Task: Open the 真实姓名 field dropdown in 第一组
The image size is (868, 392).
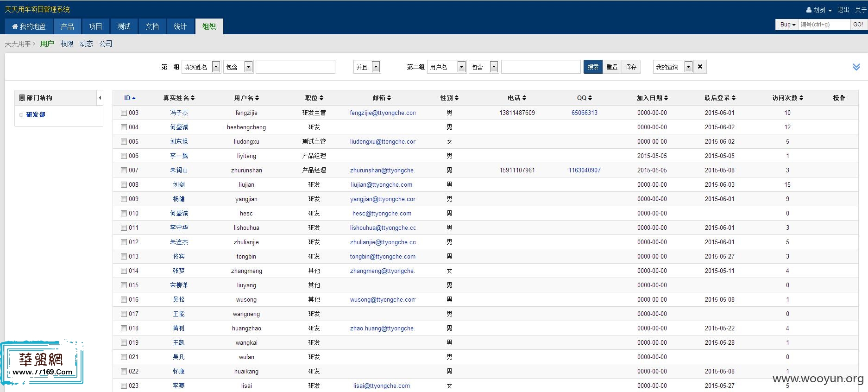Action: click(216, 67)
